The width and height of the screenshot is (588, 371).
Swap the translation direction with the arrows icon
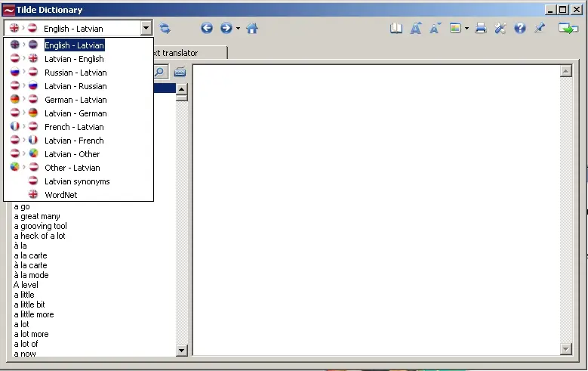tap(165, 28)
